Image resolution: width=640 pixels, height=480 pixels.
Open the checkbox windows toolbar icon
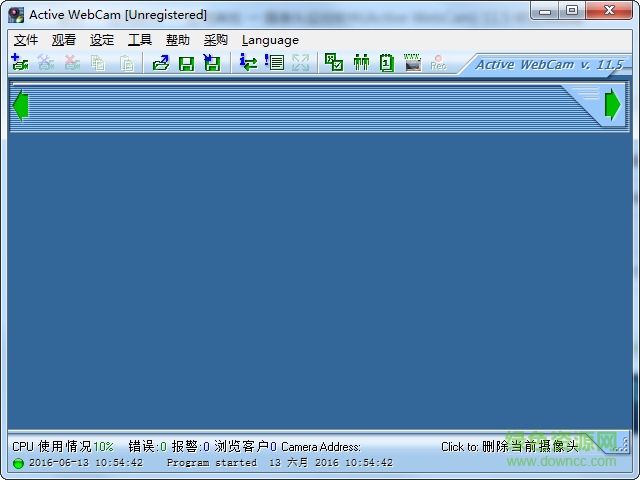click(334, 63)
